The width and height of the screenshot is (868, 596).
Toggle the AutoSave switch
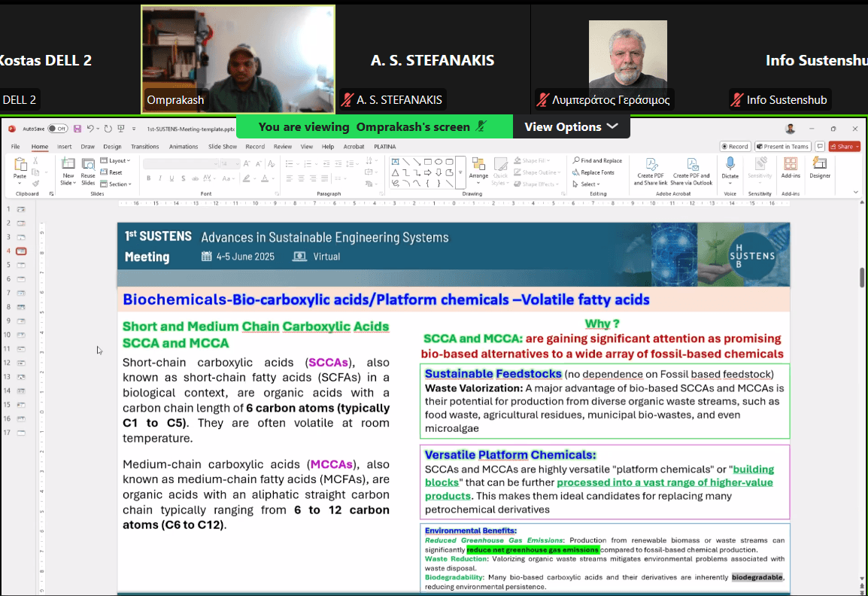tap(57, 129)
